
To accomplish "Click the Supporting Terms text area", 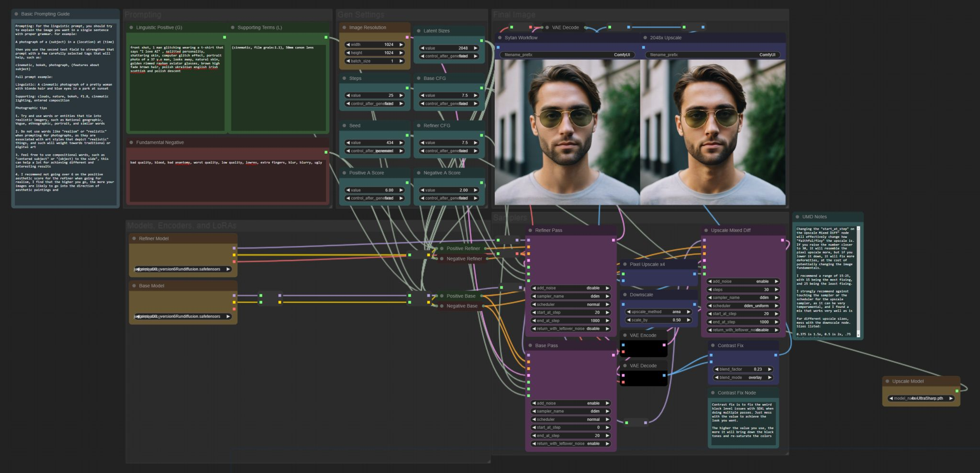I will [x=278, y=88].
